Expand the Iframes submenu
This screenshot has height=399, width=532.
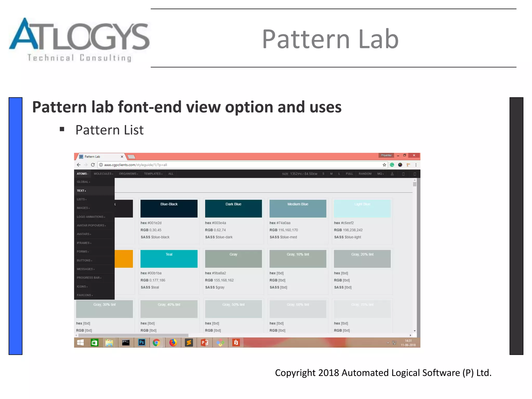[94, 243]
